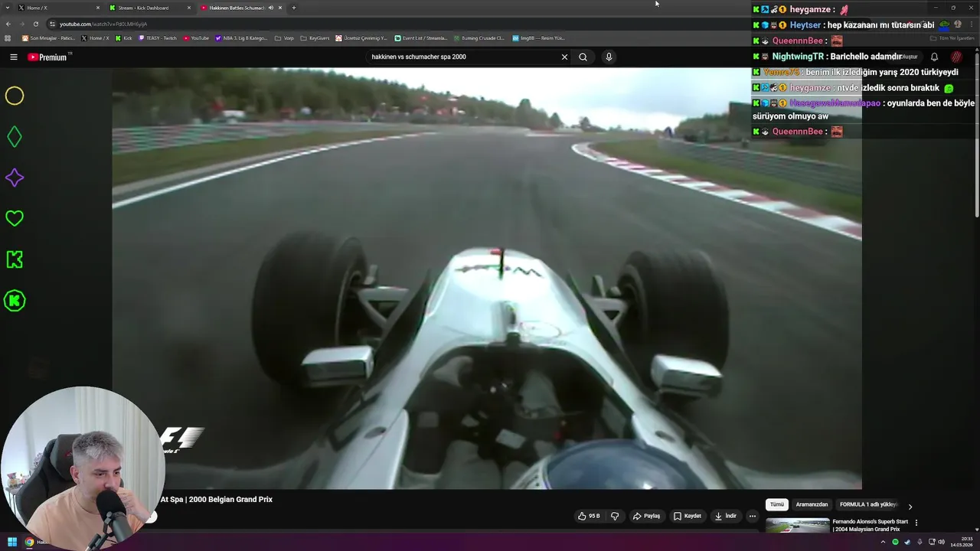Click the F1 video player area

[x=487, y=279]
